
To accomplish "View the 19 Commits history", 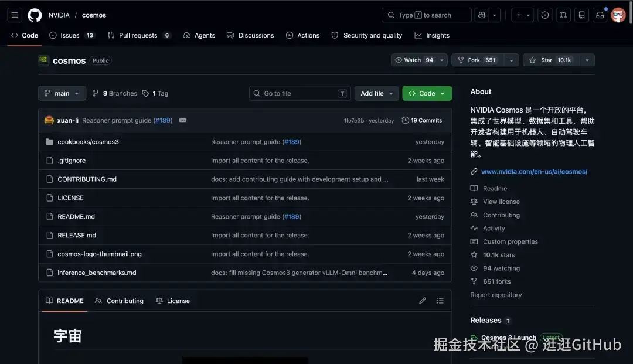I will 422,120.
